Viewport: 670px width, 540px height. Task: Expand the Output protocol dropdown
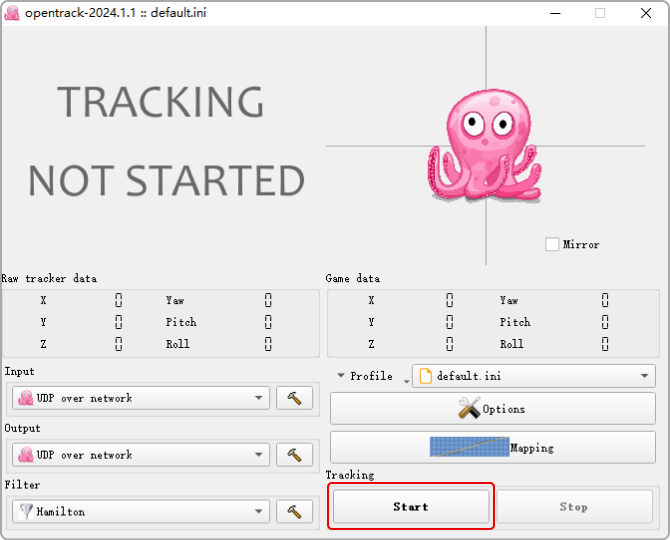pos(140,455)
